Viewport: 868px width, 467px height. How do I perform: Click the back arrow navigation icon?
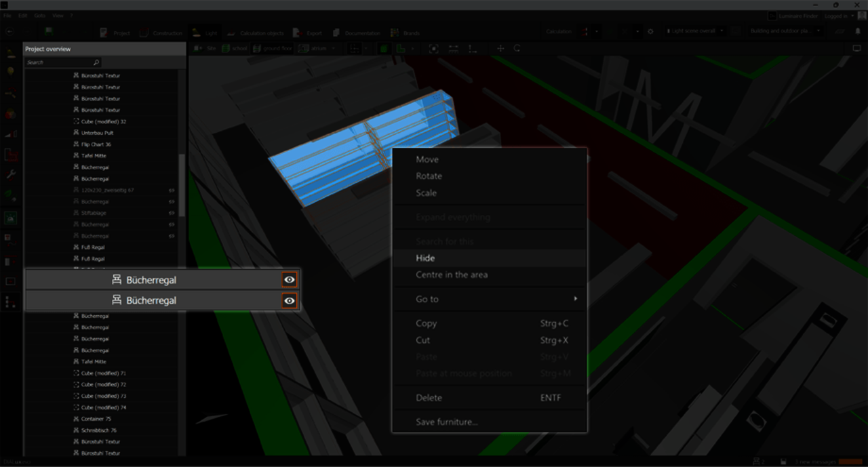(9, 31)
